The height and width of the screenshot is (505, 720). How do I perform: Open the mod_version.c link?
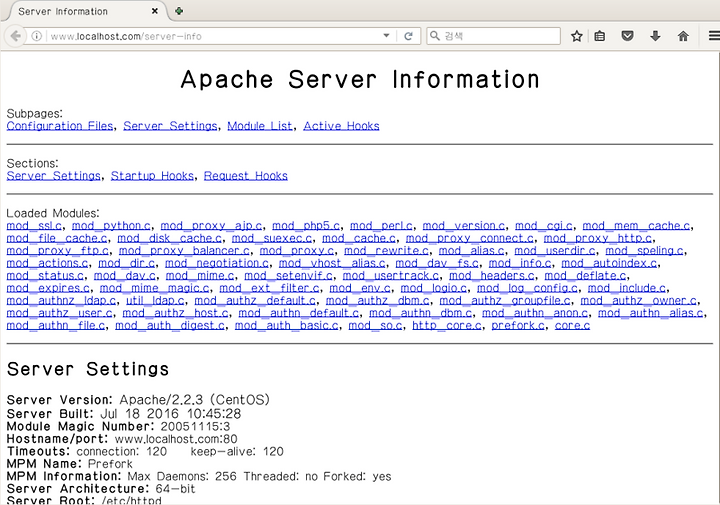click(x=464, y=226)
